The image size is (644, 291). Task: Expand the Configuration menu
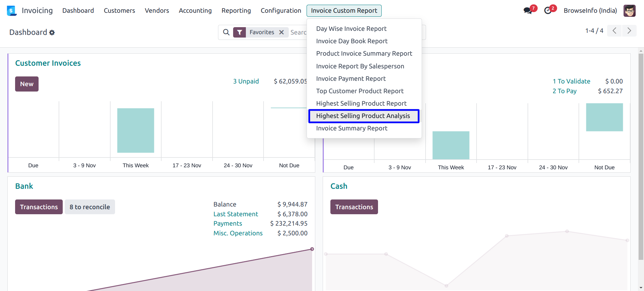[x=281, y=11]
